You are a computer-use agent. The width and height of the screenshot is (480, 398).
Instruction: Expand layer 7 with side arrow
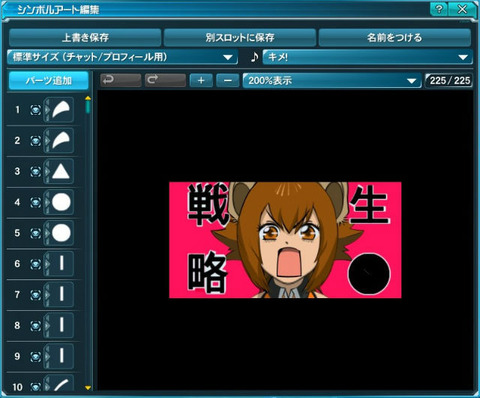(x=47, y=295)
